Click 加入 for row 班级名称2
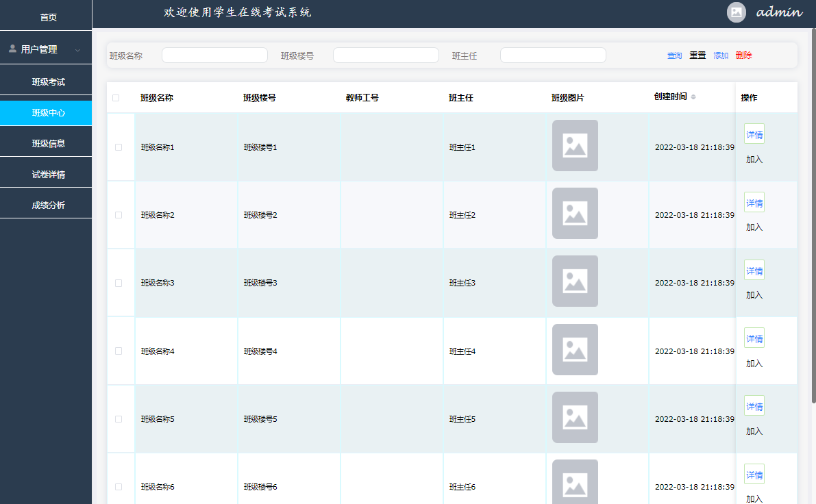Viewport: 816px width, 504px height. (x=754, y=227)
